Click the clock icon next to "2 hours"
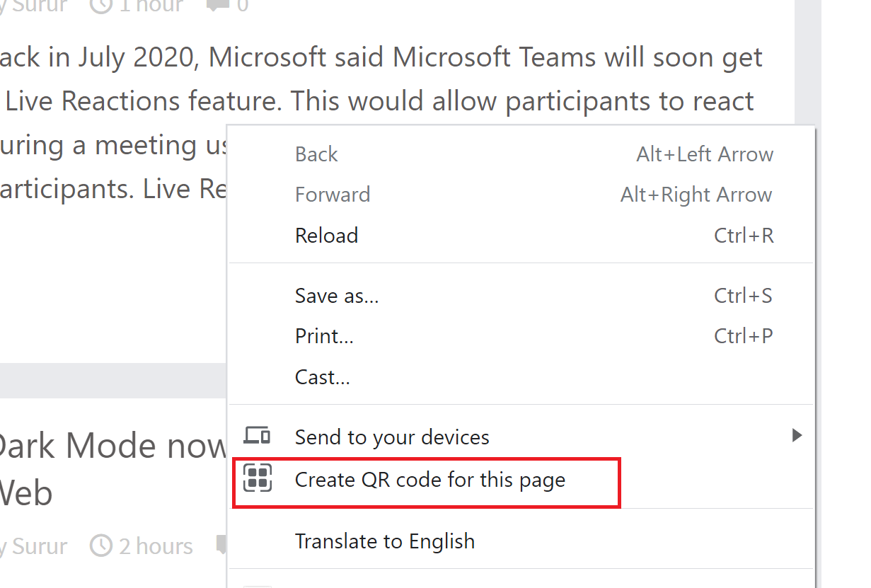This screenshot has height=588, width=871. click(102, 546)
